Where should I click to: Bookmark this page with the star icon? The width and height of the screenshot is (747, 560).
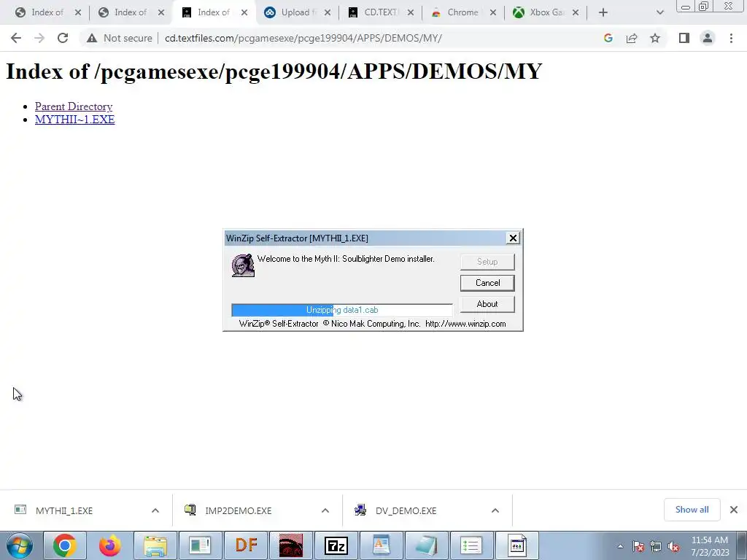655,38
